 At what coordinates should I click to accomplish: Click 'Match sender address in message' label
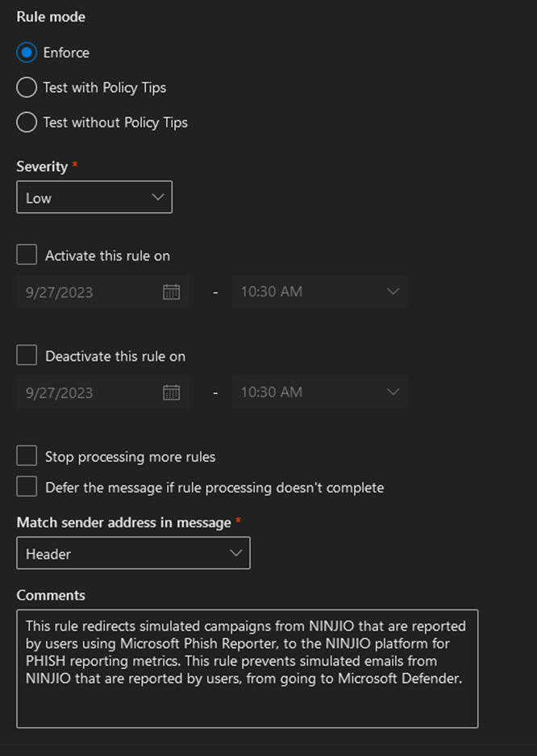(123, 523)
